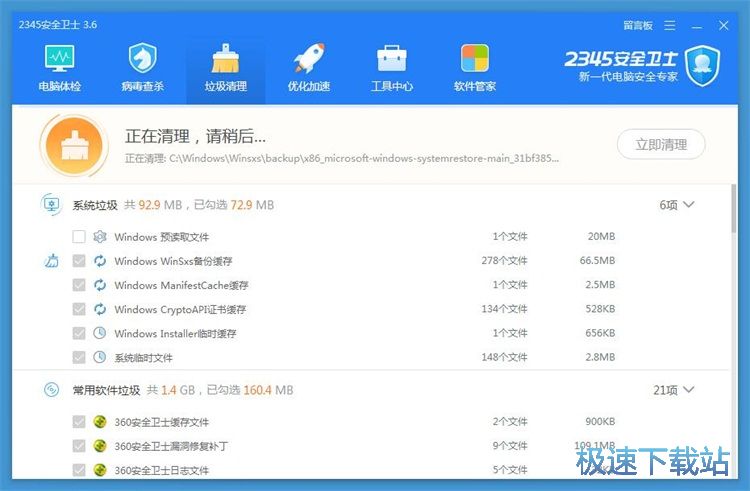
Task: Toggle the Windows WinSxs备份缓存 checkbox
Action: click(x=79, y=261)
